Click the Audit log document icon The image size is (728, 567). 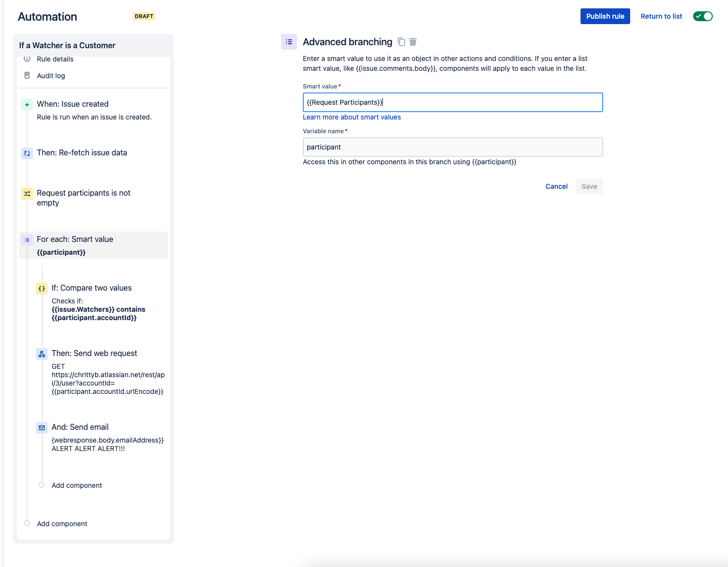(27, 75)
